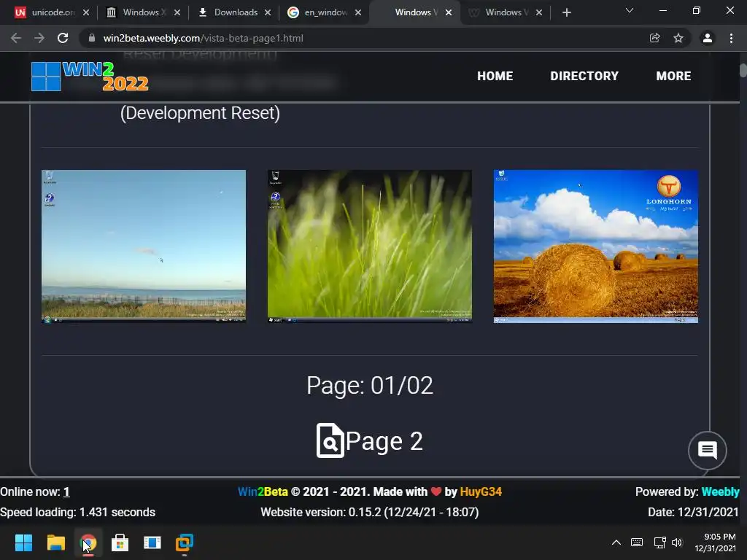Open the DIRECTORY navigation item
Viewport: 747px width, 560px height.
click(584, 76)
